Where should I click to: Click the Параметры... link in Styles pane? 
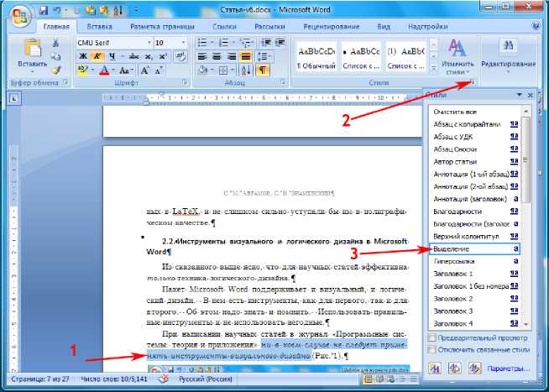pyautogui.click(x=510, y=368)
